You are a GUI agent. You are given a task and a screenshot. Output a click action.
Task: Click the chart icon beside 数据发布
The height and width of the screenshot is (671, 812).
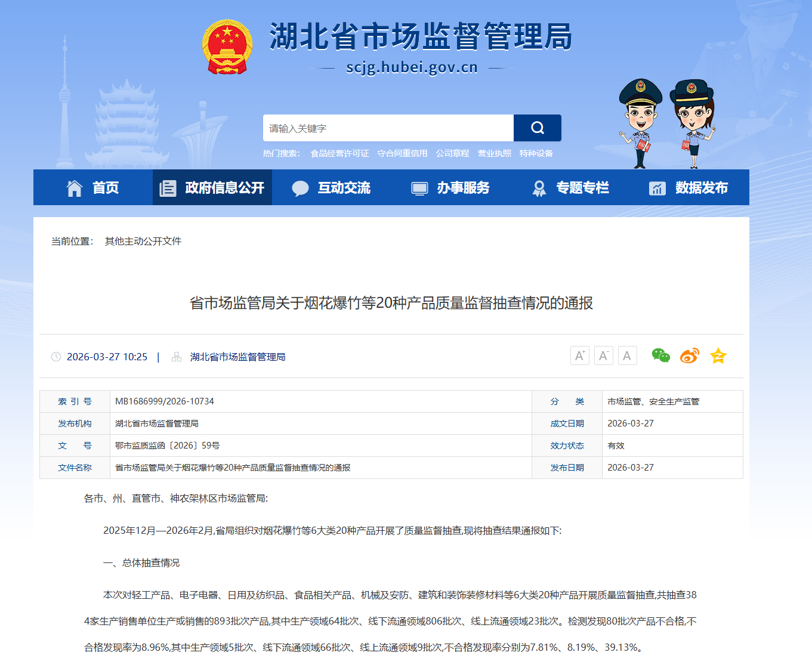pyautogui.click(x=657, y=187)
